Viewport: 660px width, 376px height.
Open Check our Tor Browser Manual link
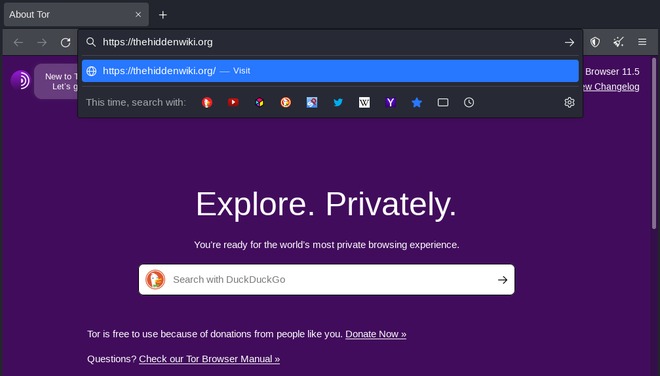coord(209,359)
